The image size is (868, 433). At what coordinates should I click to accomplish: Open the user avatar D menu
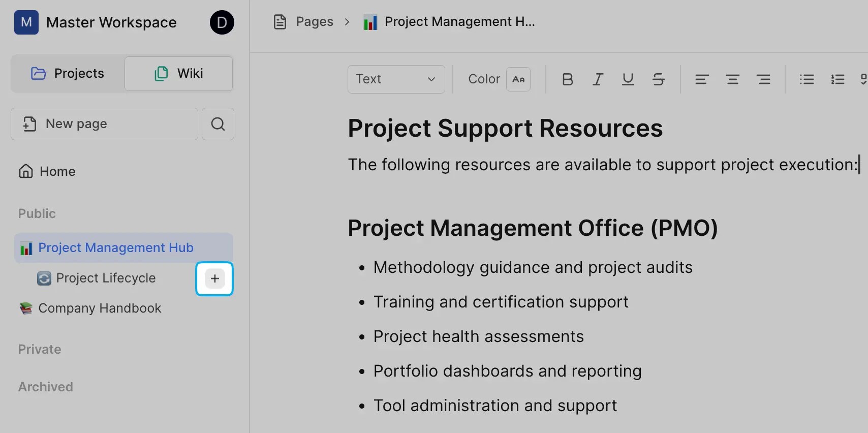[x=222, y=22]
